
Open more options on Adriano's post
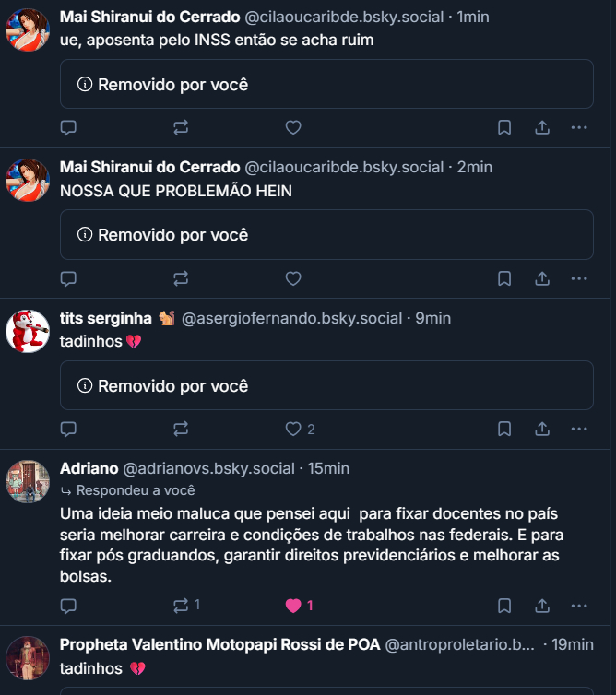[x=579, y=606]
